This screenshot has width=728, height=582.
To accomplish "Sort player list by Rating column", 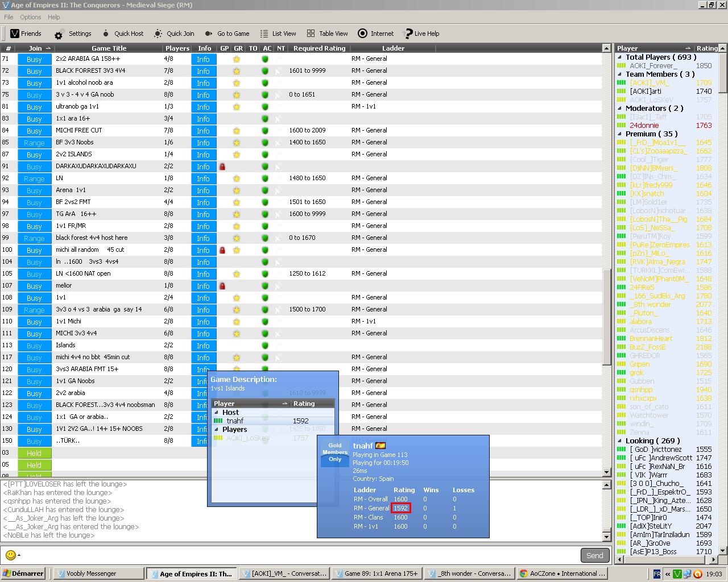I will 706,48.
